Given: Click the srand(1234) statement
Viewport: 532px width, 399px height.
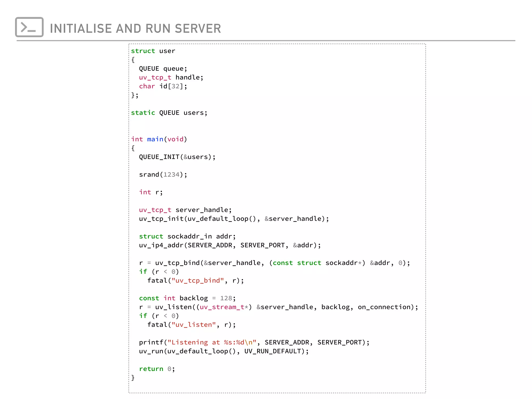Looking at the screenshot, I should pyautogui.click(x=163, y=175).
